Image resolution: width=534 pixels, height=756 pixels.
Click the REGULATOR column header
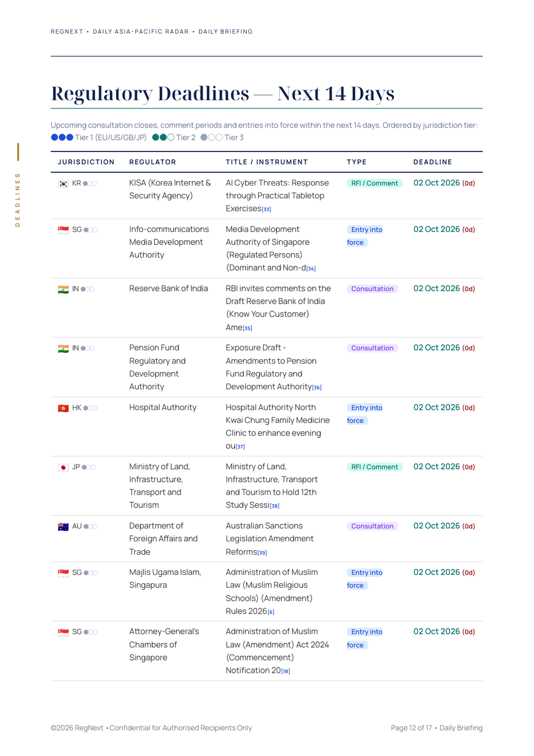(x=153, y=162)
